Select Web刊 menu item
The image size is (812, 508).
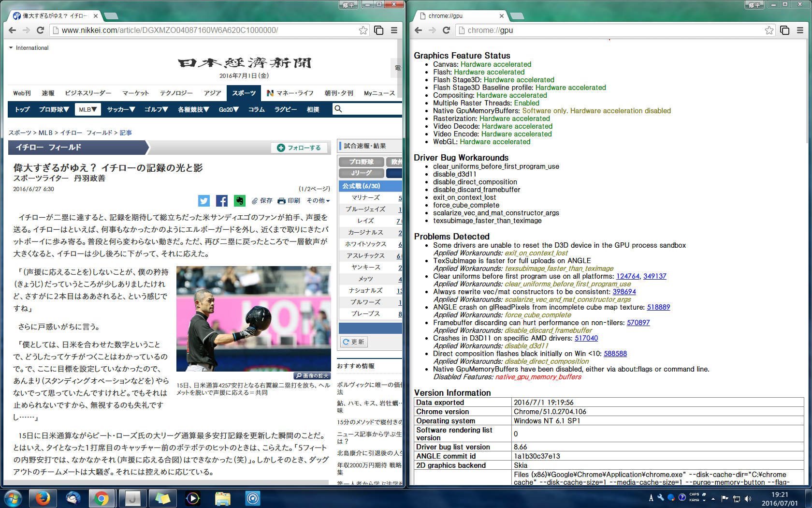22,93
